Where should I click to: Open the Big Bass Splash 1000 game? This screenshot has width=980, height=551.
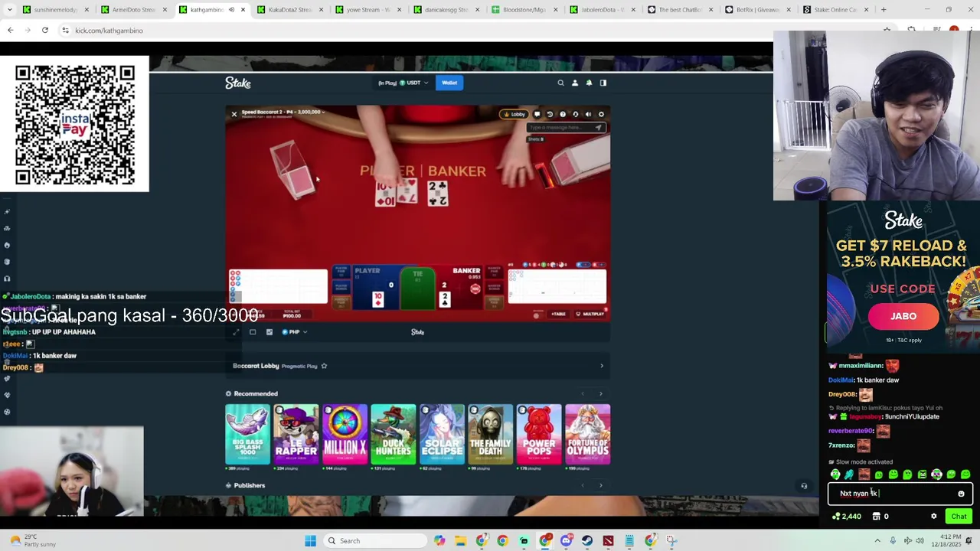[x=247, y=434]
